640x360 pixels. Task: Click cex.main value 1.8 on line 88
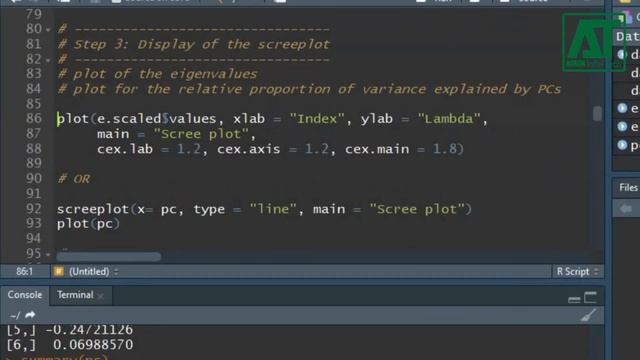coord(445,149)
